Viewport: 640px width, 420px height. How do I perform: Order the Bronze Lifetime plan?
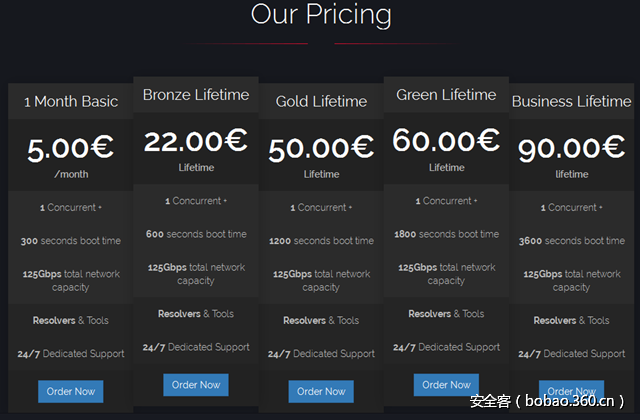pos(196,384)
